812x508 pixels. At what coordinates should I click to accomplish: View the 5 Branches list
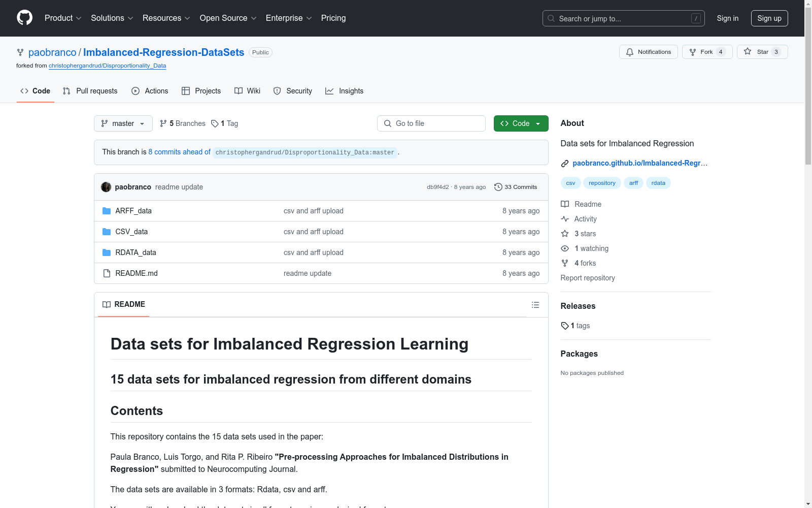pyautogui.click(x=183, y=123)
